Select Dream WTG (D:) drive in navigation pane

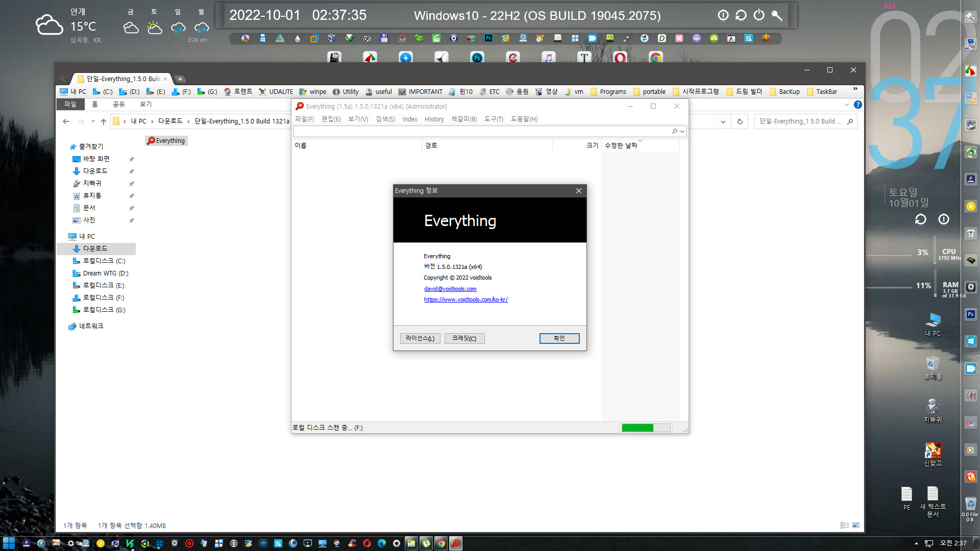(x=106, y=273)
